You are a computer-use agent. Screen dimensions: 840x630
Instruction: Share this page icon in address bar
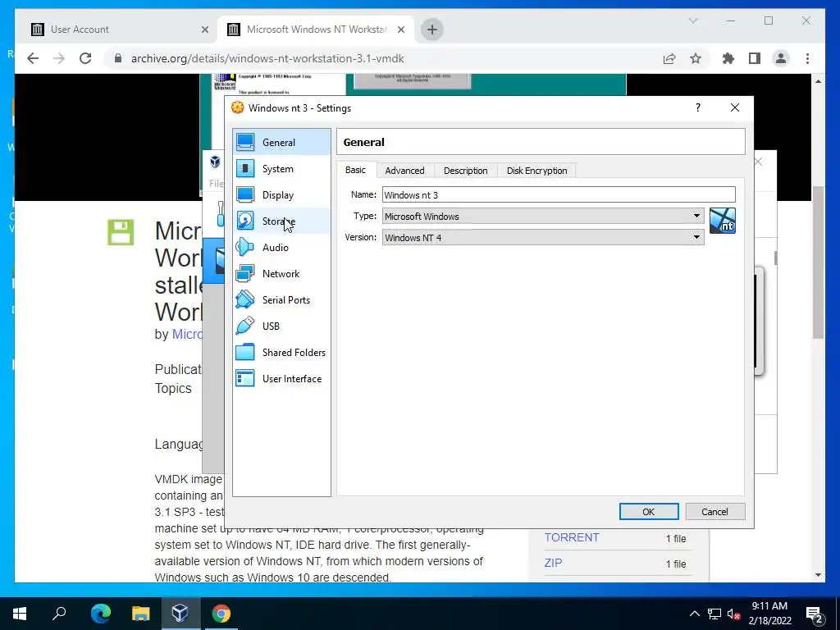tap(669, 58)
